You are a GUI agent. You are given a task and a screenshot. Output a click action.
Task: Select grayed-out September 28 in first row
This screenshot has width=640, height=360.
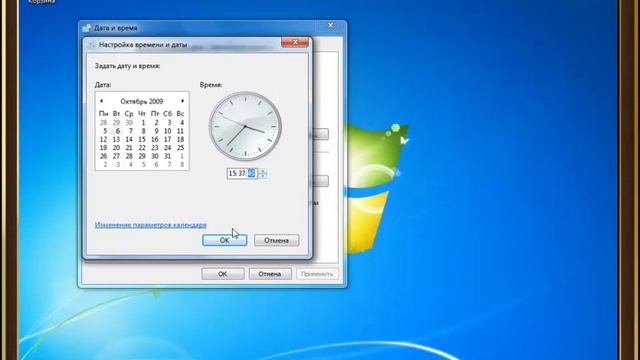(x=103, y=122)
